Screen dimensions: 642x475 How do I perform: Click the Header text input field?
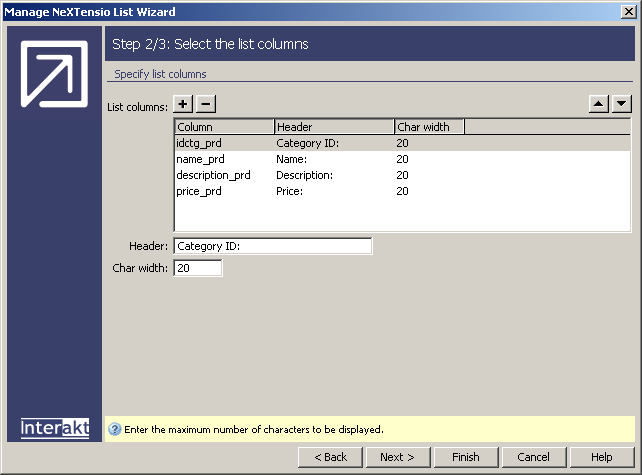[x=272, y=246]
